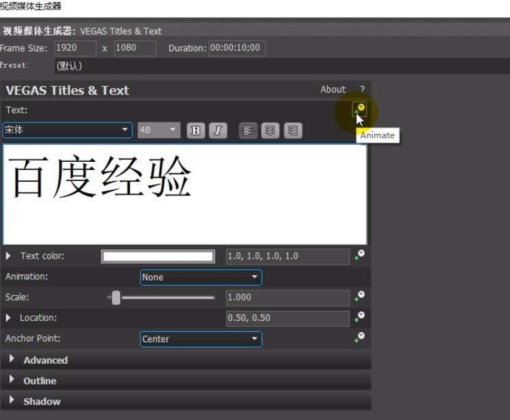The width and height of the screenshot is (510, 420).
Task: Center-align the text
Action: 270,130
